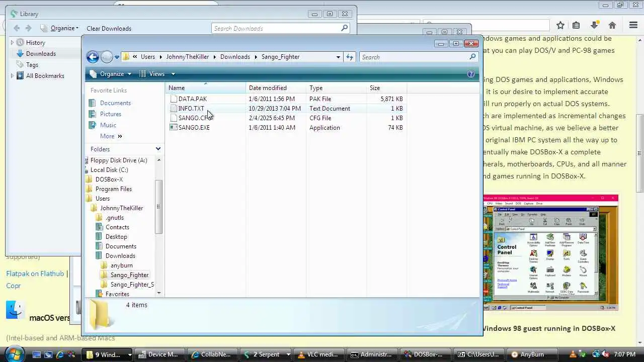
Task: Open Music in Favorite Links
Action: click(x=108, y=125)
